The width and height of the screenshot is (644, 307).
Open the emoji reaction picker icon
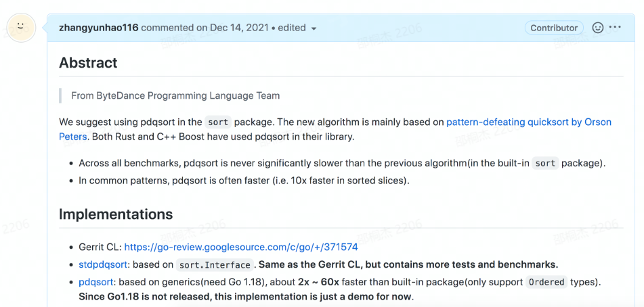597,28
